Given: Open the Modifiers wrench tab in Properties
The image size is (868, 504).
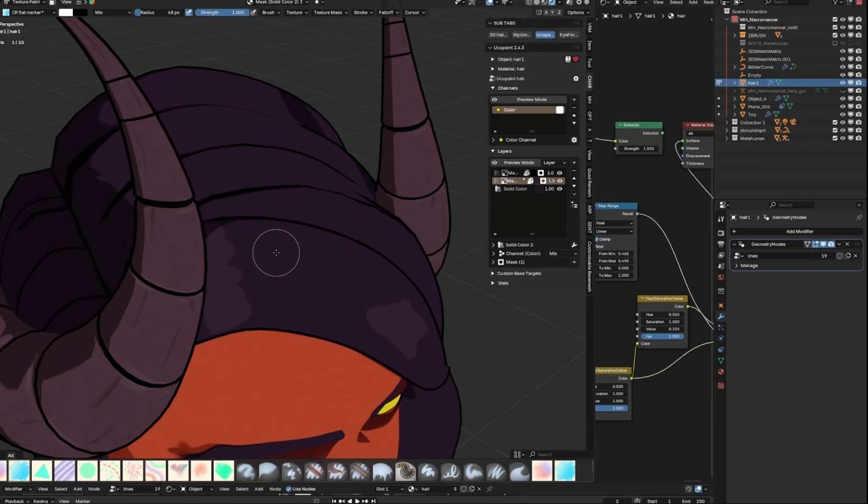Looking at the screenshot, I should [721, 317].
